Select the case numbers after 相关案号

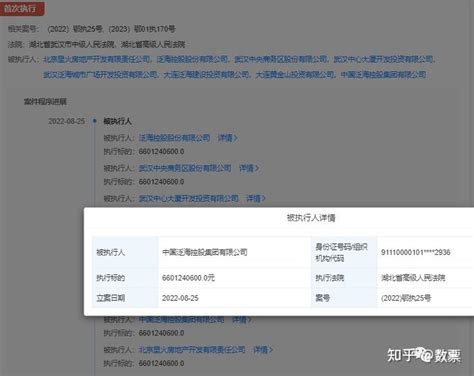tap(111, 29)
